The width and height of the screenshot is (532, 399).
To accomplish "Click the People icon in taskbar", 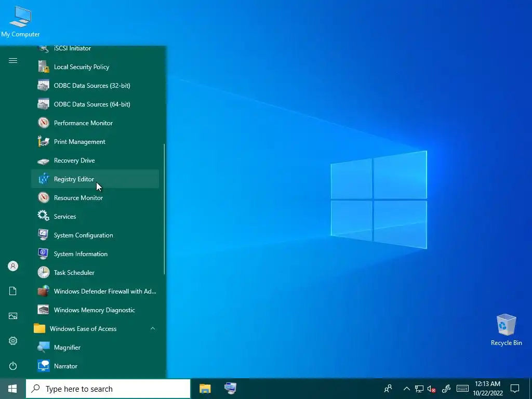I will [x=388, y=389].
